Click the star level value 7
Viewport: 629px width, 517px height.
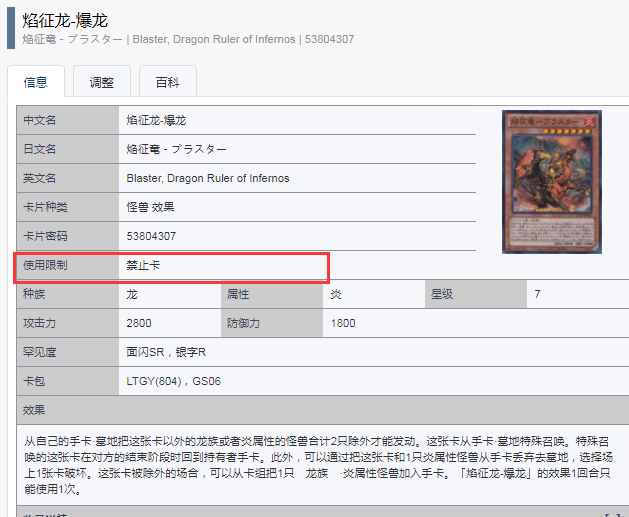pyautogui.click(x=537, y=295)
